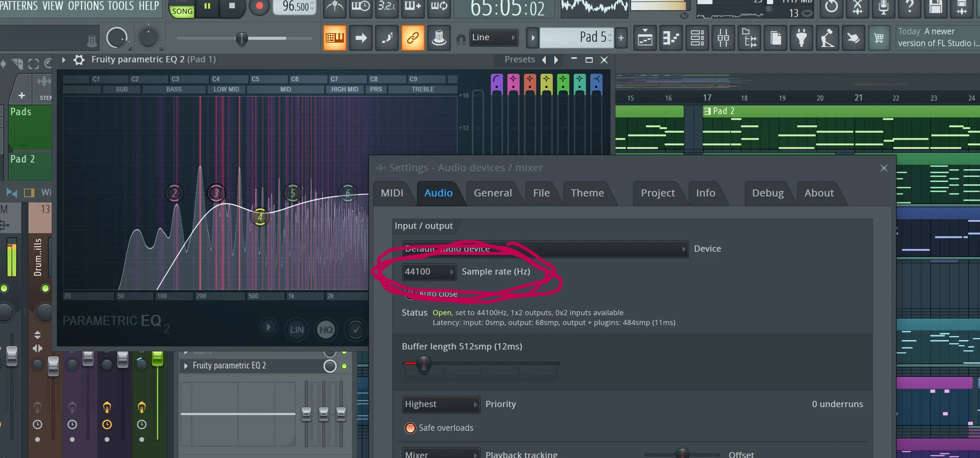Viewport: 980px width, 458px height.
Task: Expand EQ plugin window menu arrow
Action: coord(63,60)
